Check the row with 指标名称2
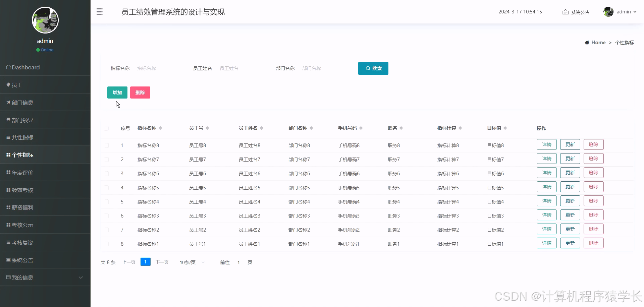Image resolution: width=644 pixels, height=307 pixels. (x=106, y=230)
